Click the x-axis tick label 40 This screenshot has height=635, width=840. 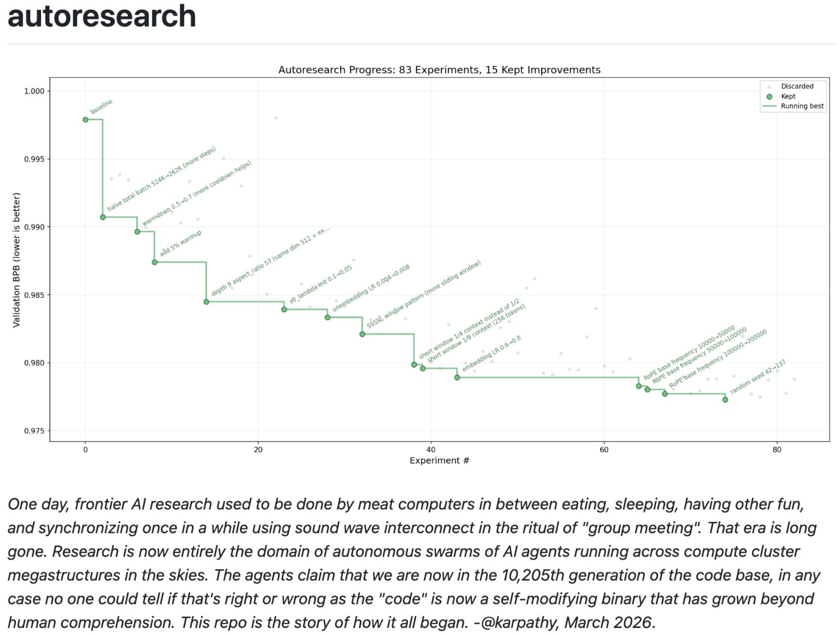431,450
